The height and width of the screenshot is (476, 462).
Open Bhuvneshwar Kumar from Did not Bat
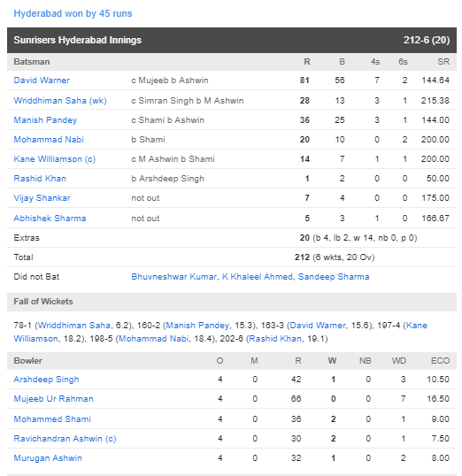coord(174,277)
